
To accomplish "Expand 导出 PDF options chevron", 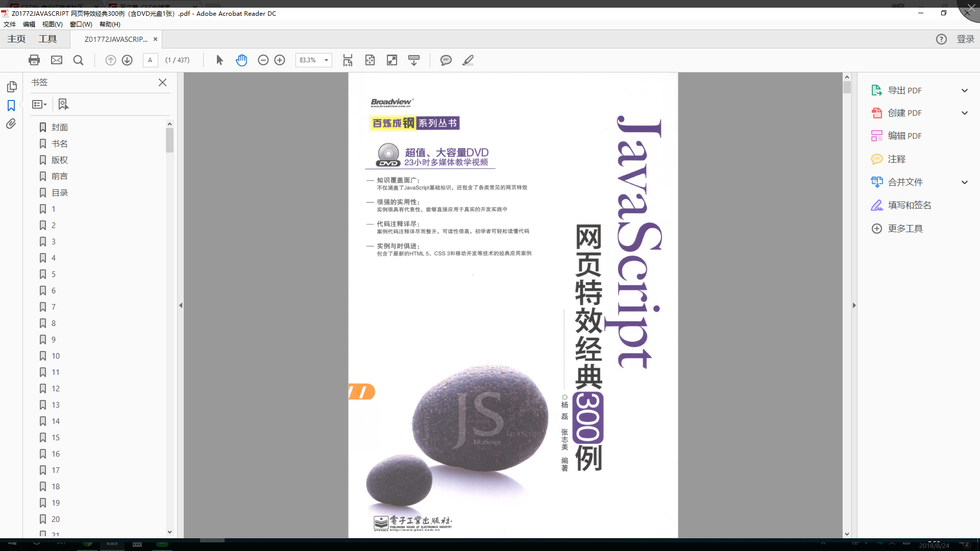I will [x=965, y=90].
